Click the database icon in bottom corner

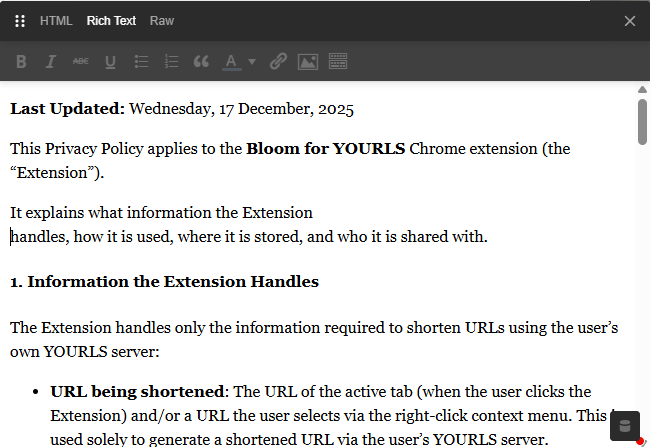pos(625,426)
